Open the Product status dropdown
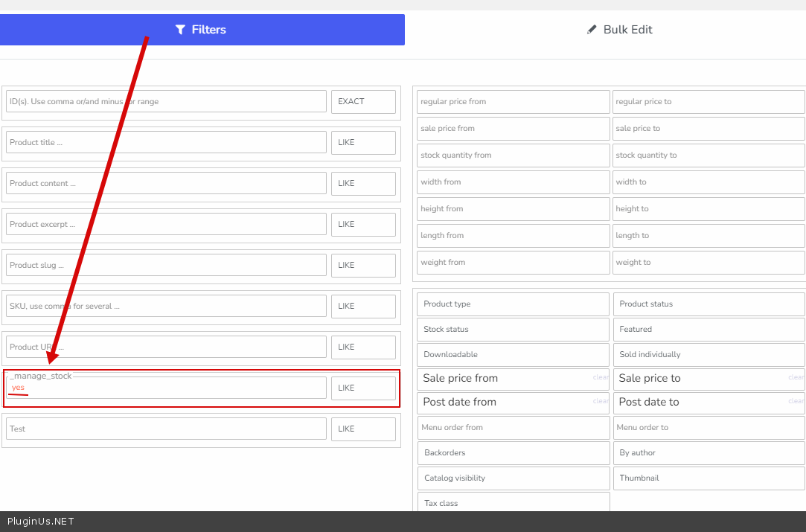 coord(709,304)
